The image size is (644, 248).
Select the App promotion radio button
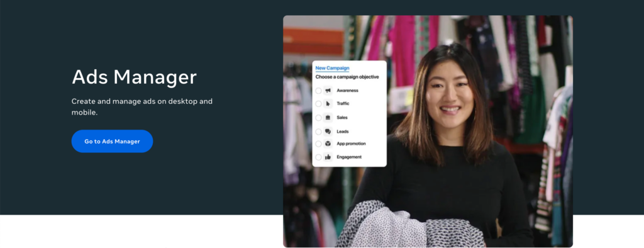coord(319,144)
